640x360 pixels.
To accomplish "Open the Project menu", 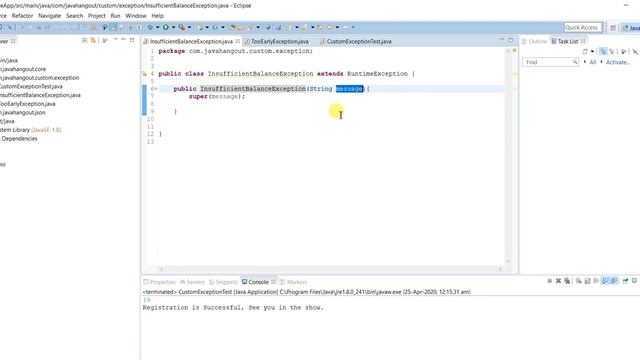I will [97, 16].
